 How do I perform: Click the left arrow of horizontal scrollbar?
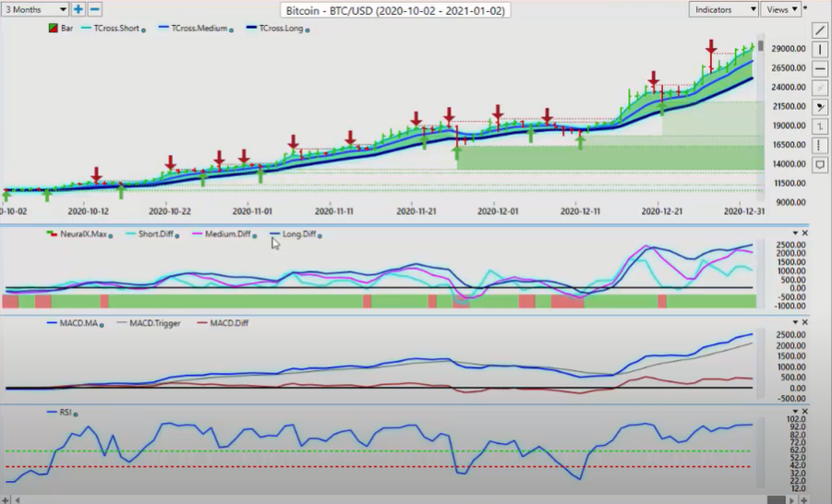tap(18, 499)
